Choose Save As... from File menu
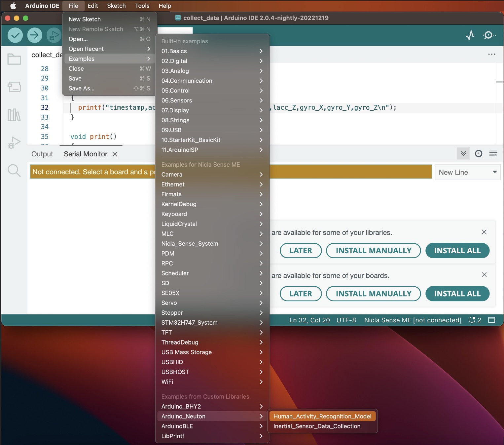Screen dimensions: 504x445 click(x=109, y=88)
